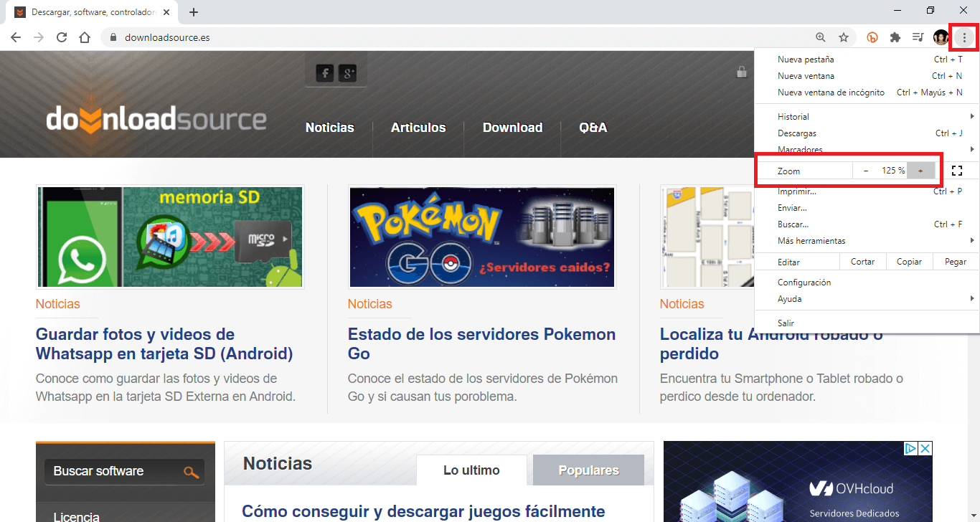Open Nueva ventana de incógnito
Screen dimensions: 980x522
tap(867, 92)
